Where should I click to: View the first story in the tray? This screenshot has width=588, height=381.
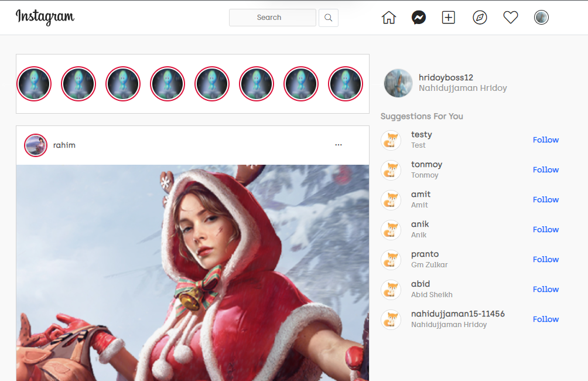tap(34, 84)
